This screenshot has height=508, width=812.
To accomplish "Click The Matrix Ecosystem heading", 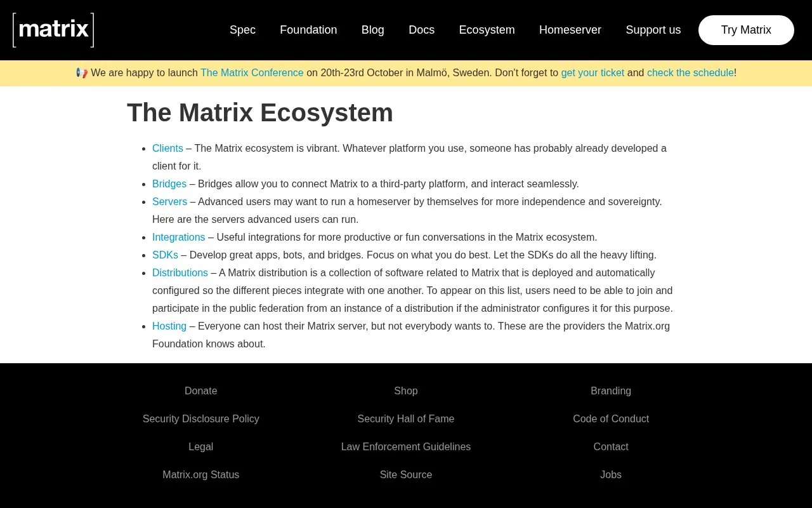I will pyautogui.click(x=260, y=113).
